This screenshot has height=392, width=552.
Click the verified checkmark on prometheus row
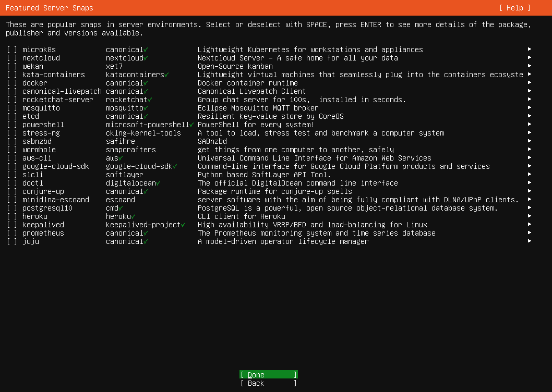146,234
